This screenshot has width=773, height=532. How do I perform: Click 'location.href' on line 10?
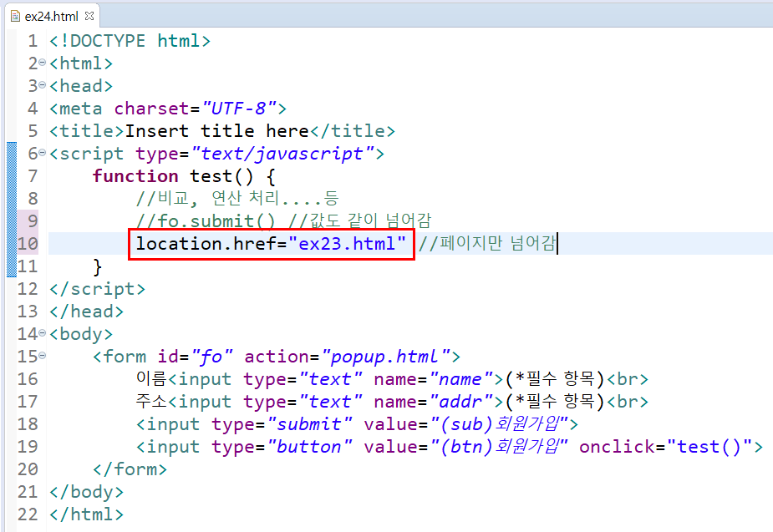tap(206, 244)
